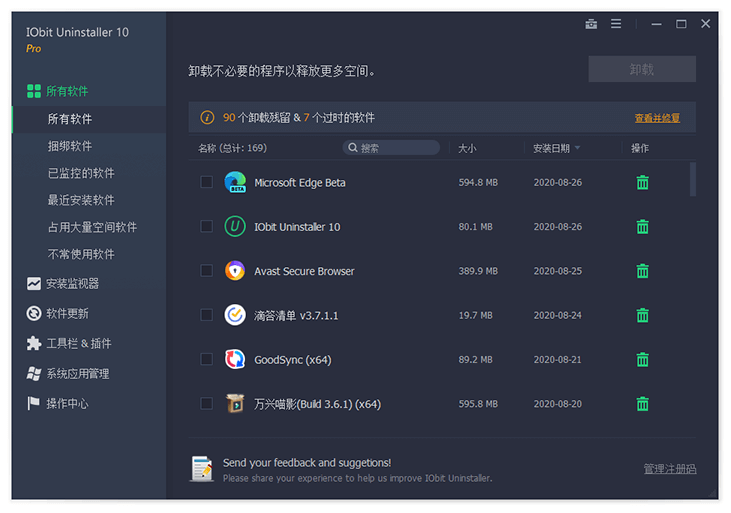Click the search magnifier icon
Image resolution: width=731 pixels, height=513 pixels.
353,148
